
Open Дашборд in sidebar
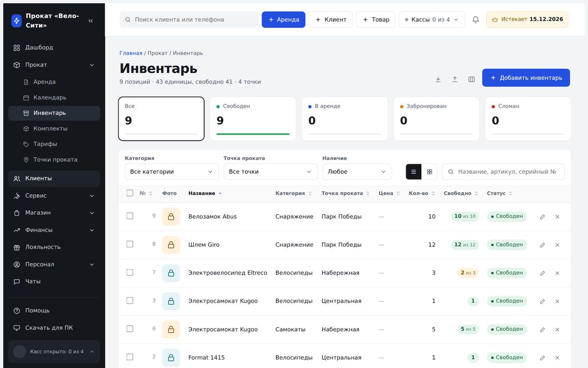pos(54,48)
